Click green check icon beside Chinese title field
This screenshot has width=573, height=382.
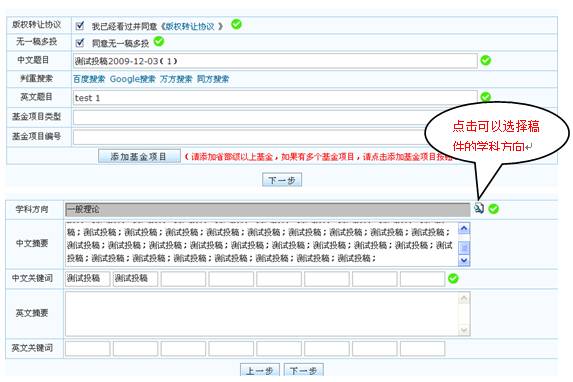[486, 60]
